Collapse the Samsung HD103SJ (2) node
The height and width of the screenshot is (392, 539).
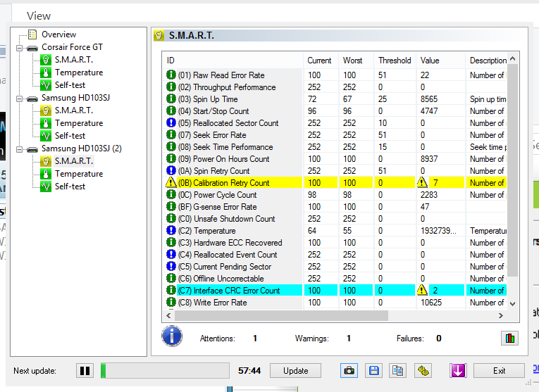(19, 149)
